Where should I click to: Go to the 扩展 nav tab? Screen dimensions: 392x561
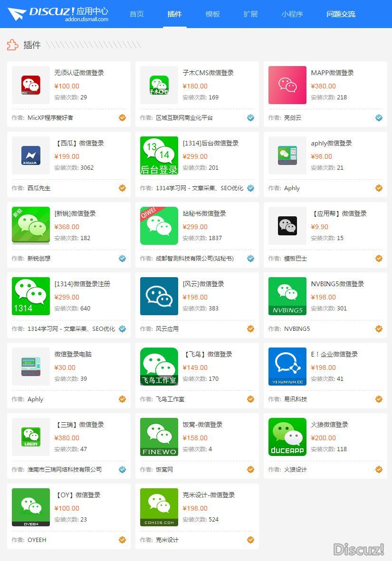pyautogui.click(x=250, y=14)
